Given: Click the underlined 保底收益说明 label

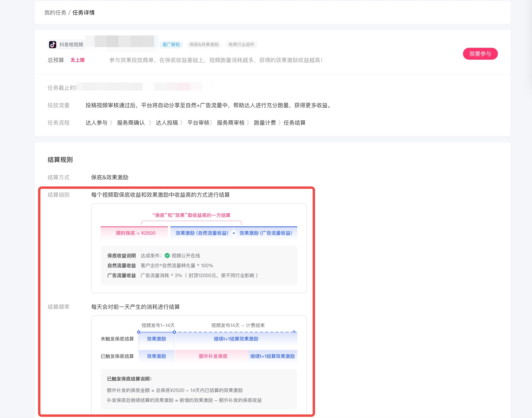Looking at the screenshot, I should coord(122,256).
